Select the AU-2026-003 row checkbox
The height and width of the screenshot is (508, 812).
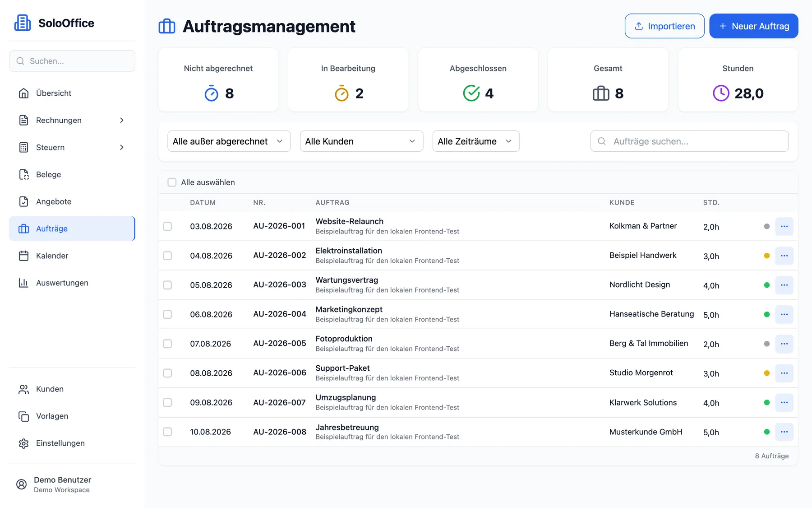click(167, 285)
